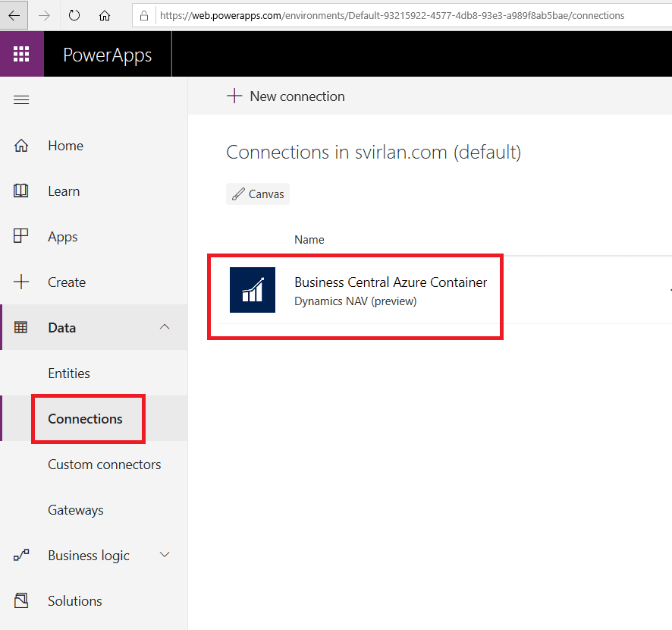Image resolution: width=672 pixels, height=630 pixels.
Task: Click the PowerApps title in header
Action: pyautogui.click(x=108, y=55)
